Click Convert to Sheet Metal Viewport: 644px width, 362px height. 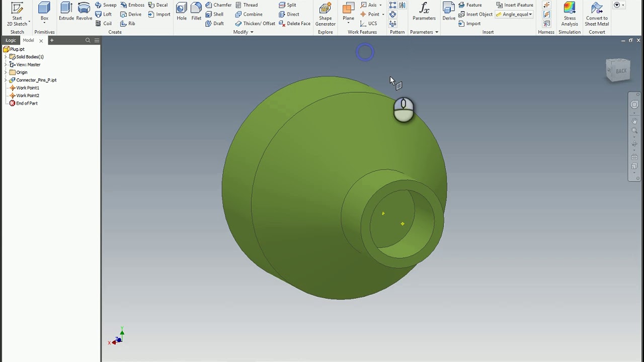point(597,14)
